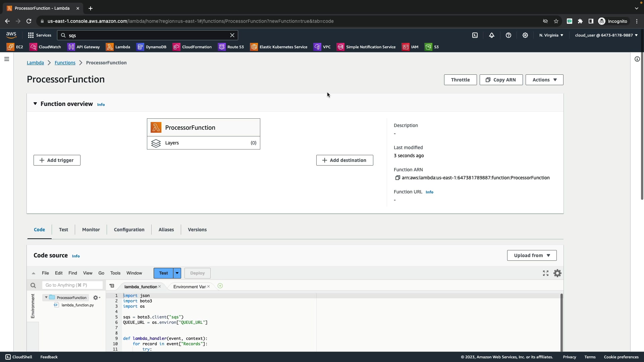The height and width of the screenshot is (362, 644).
Task: Open editor preferences gear icon
Action: [557, 273]
